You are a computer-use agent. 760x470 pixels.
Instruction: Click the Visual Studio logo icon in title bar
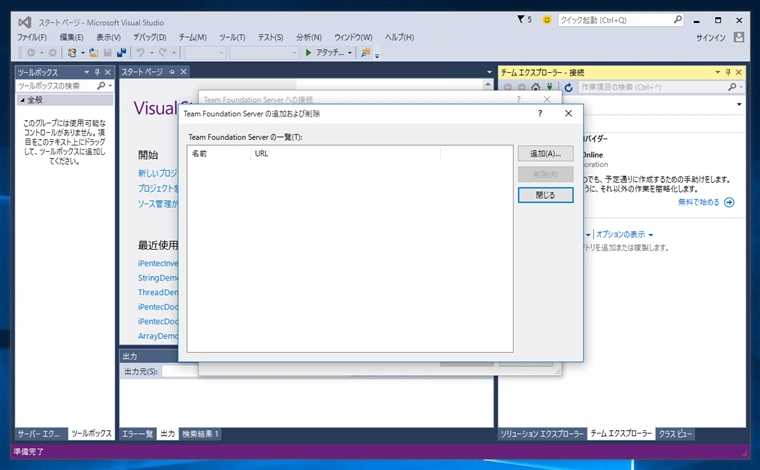[25, 22]
